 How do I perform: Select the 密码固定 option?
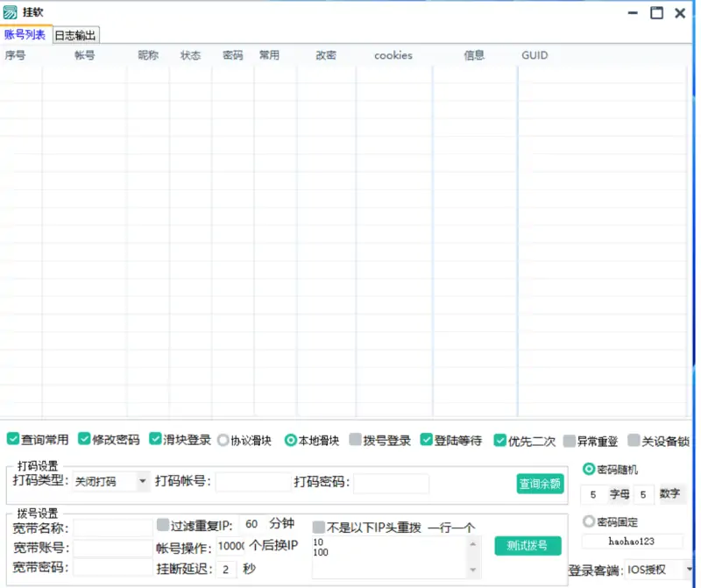pos(586,522)
